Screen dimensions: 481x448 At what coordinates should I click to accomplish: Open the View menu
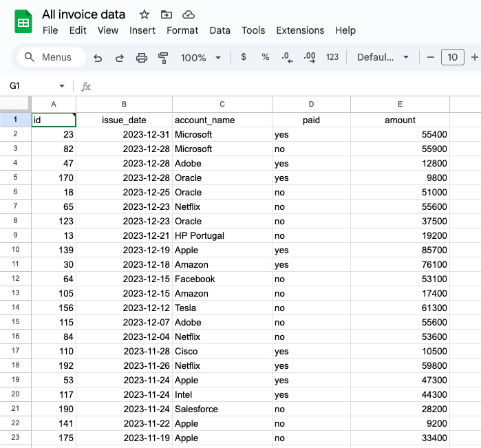coord(108,30)
